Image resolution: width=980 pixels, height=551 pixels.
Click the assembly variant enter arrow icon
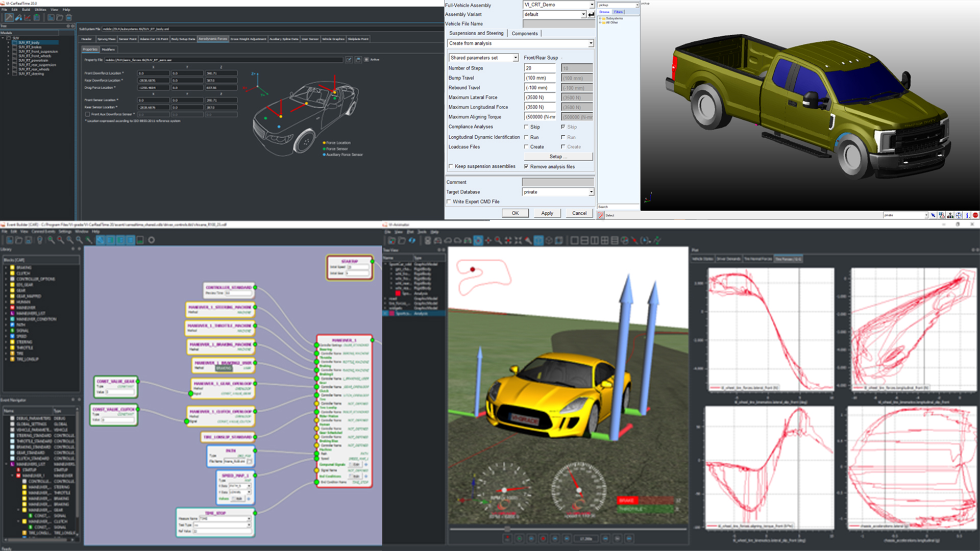591,15
